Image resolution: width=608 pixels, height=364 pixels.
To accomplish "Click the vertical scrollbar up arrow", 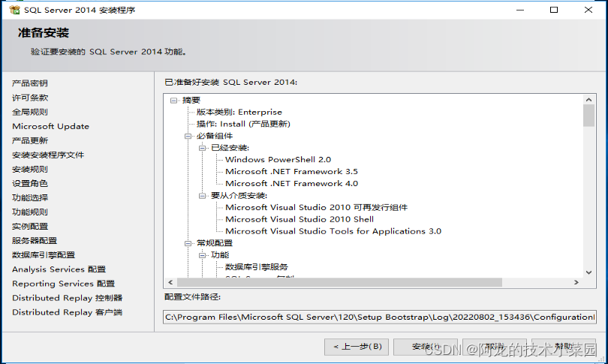I will (588, 100).
